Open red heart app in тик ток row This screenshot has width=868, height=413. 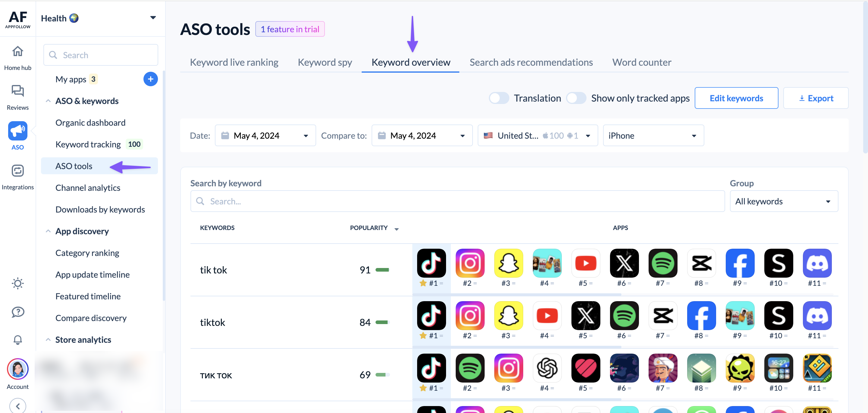coord(586,368)
